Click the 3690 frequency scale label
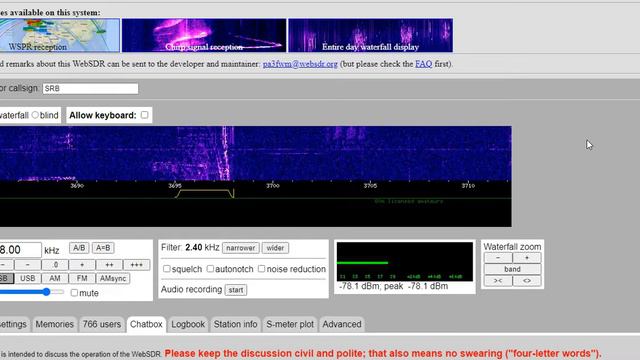The image size is (640, 360). pos(77,186)
